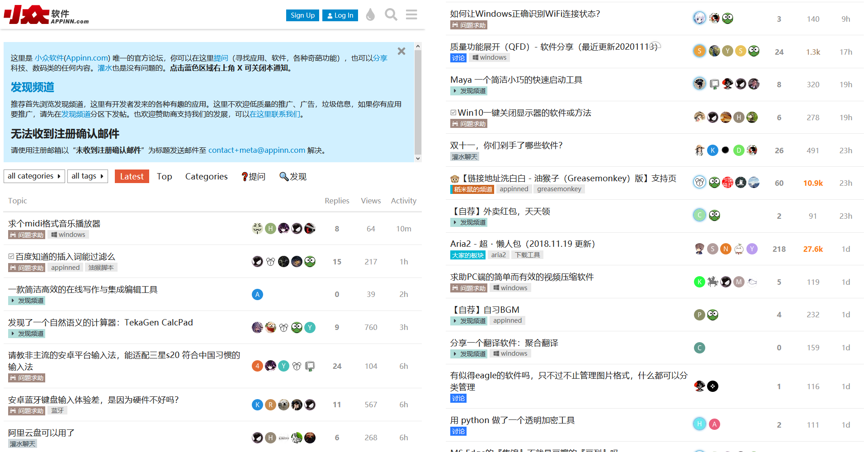The image size is (868, 452).
Task: Sort topics by Views column header
Action: (x=370, y=201)
